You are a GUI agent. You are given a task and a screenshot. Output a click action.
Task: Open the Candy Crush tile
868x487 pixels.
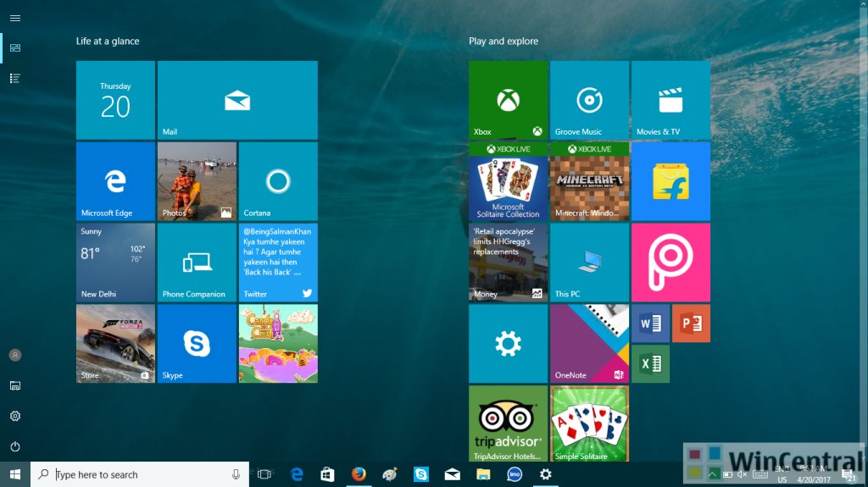[278, 344]
